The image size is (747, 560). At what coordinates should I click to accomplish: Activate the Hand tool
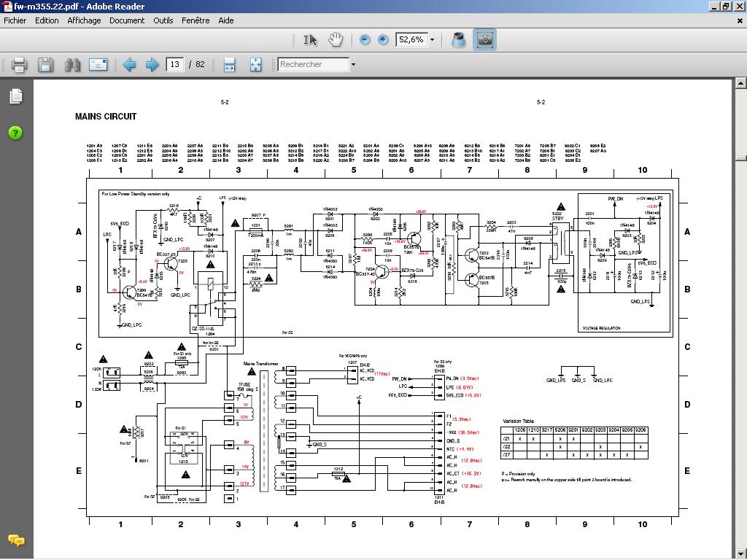tap(336, 39)
